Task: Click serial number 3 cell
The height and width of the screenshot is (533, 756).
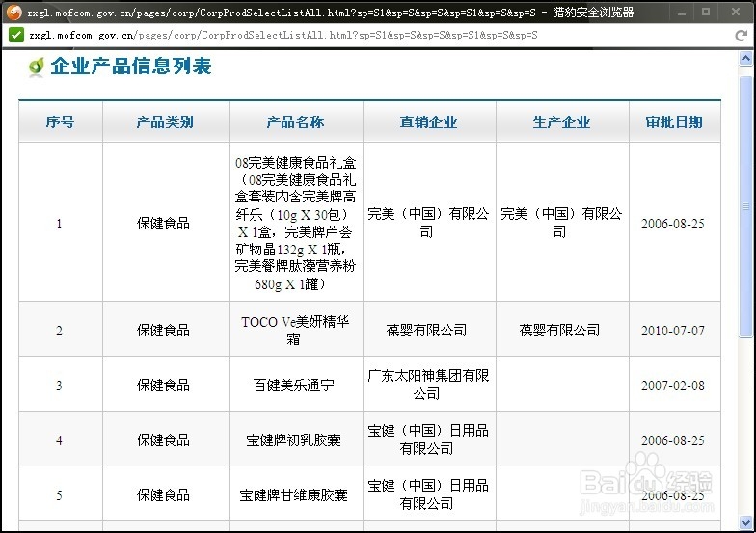Action: [x=60, y=386]
